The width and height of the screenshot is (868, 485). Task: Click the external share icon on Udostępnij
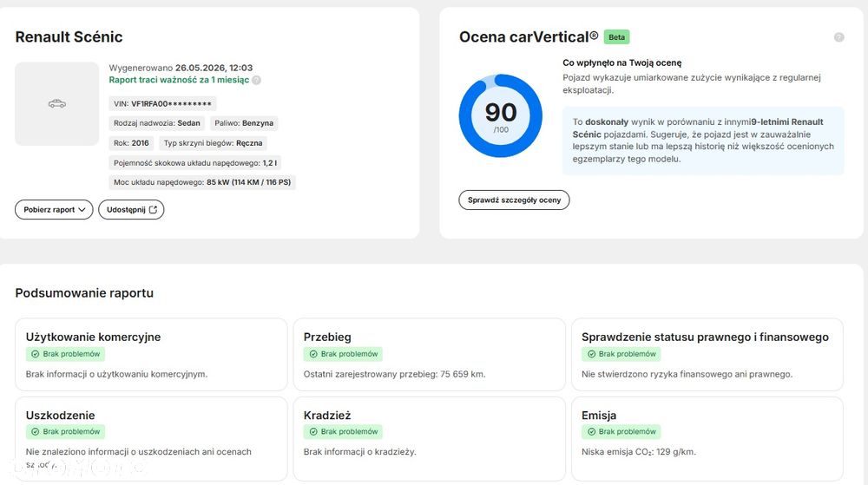click(x=154, y=210)
